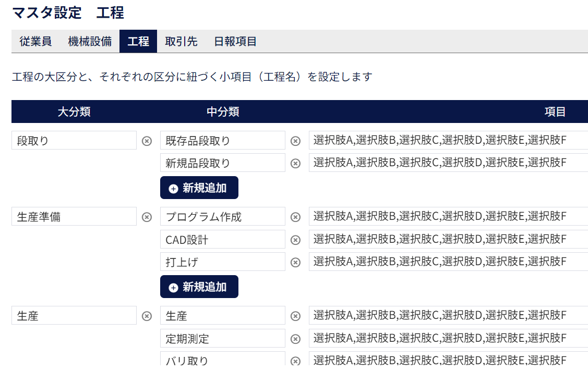Open the 機械設備 tab
This screenshot has width=588, height=371.
point(90,42)
